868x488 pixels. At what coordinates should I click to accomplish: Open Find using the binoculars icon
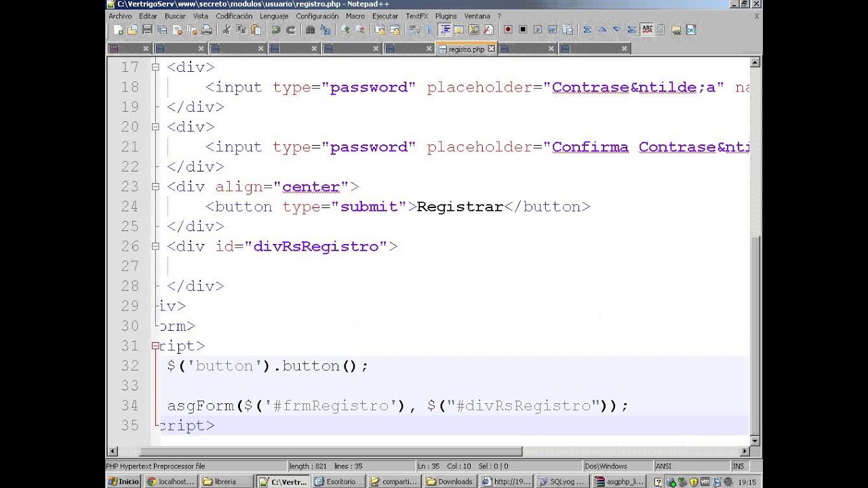[311, 30]
